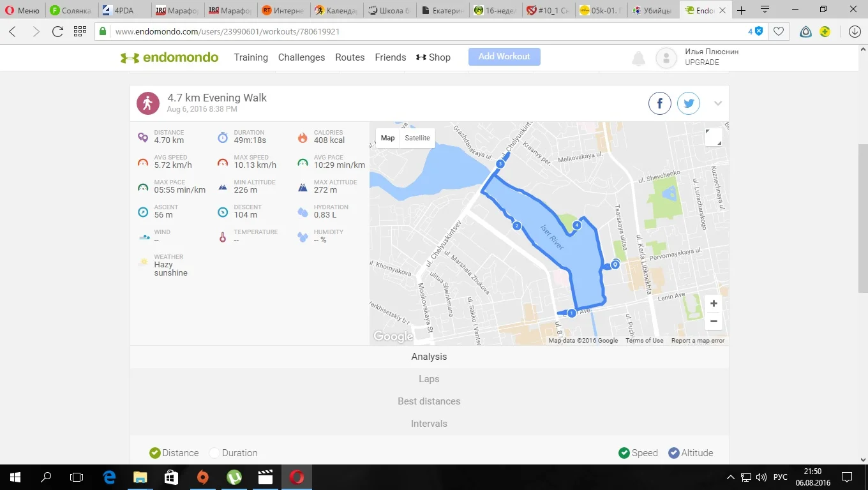This screenshot has width=868, height=490.
Task: Open the Windows action center
Action: click(847, 477)
